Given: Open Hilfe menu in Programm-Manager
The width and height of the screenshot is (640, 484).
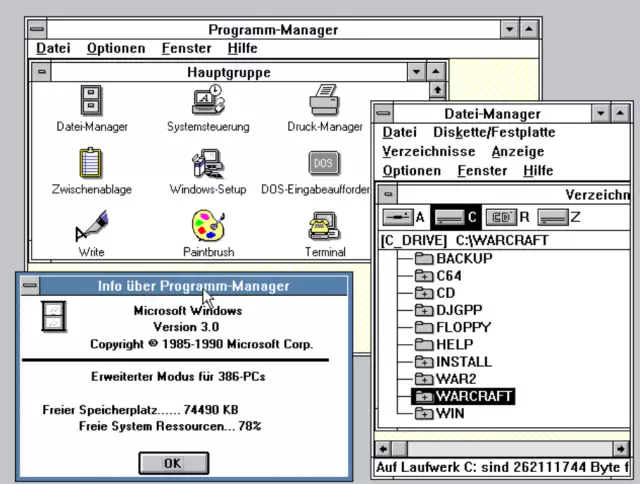Looking at the screenshot, I should [242, 48].
